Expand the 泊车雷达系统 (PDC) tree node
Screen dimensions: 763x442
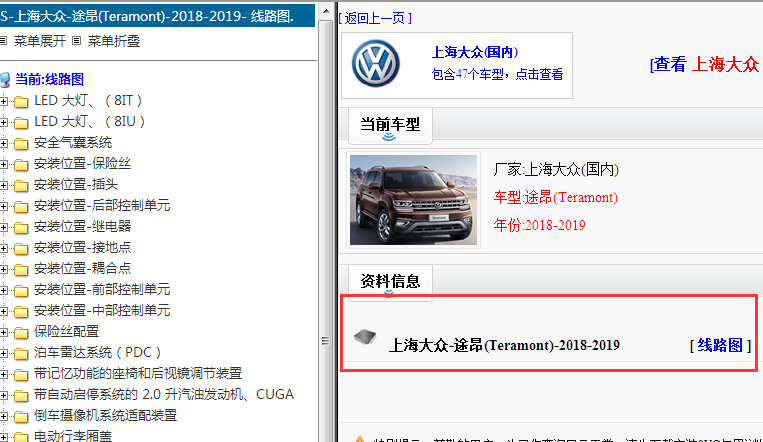click(3, 353)
